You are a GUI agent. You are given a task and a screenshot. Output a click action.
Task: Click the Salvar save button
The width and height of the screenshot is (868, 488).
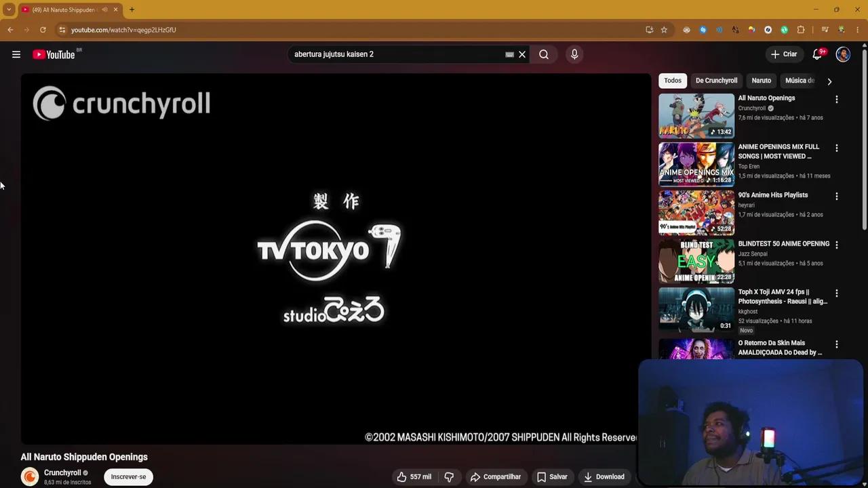point(552,477)
